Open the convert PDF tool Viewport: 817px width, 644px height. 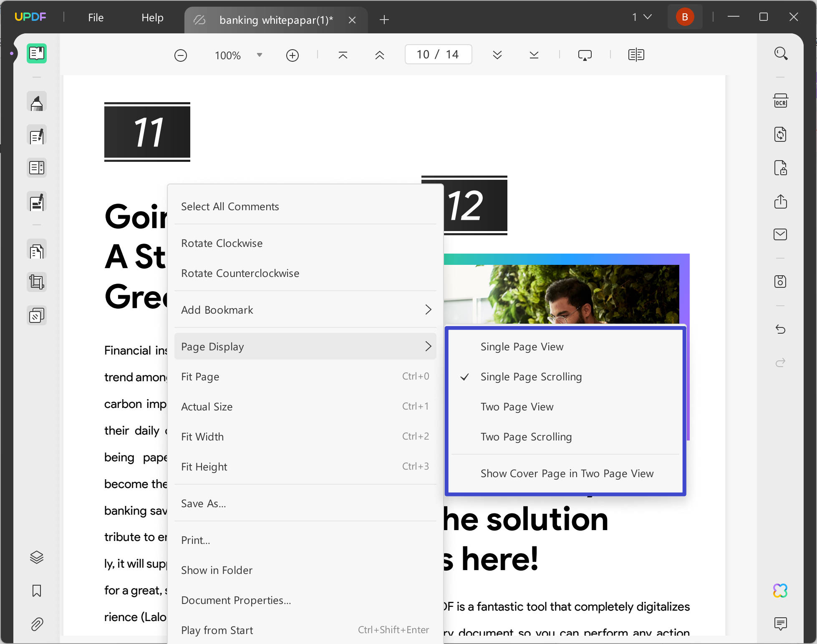[780, 134]
